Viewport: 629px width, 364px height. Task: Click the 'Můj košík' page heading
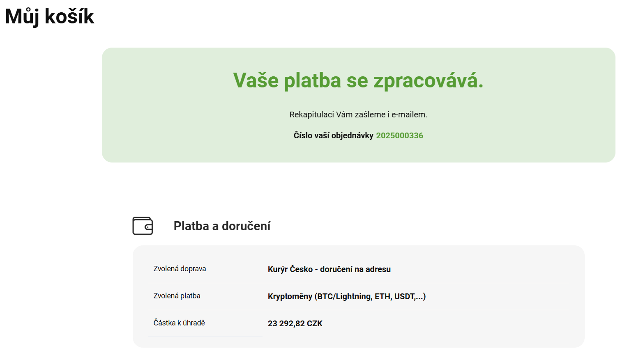(x=50, y=17)
